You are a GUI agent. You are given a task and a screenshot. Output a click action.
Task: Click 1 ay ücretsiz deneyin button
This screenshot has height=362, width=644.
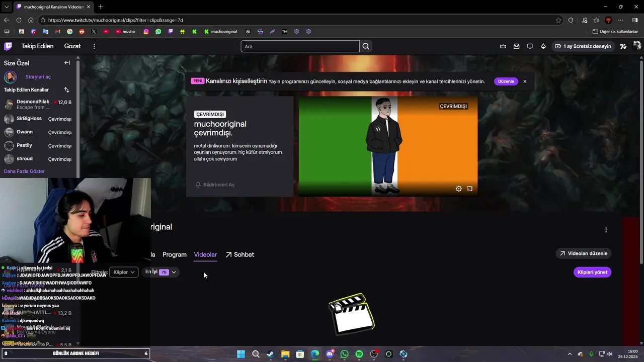pyautogui.click(x=583, y=46)
